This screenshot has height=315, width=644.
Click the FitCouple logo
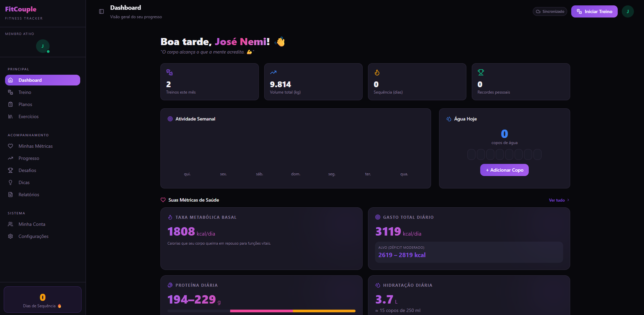21,9
